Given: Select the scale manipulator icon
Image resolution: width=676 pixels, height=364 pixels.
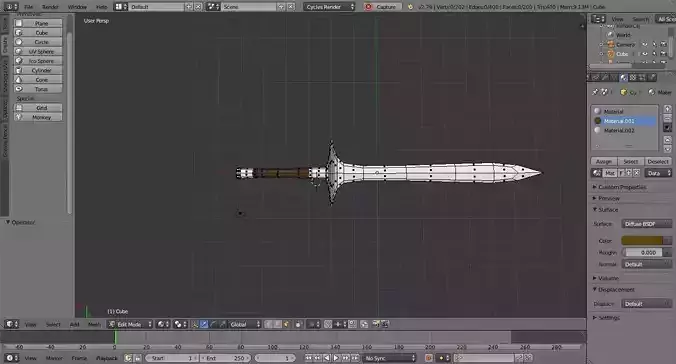Looking at the screenshot, I should (x=223, y=324).
